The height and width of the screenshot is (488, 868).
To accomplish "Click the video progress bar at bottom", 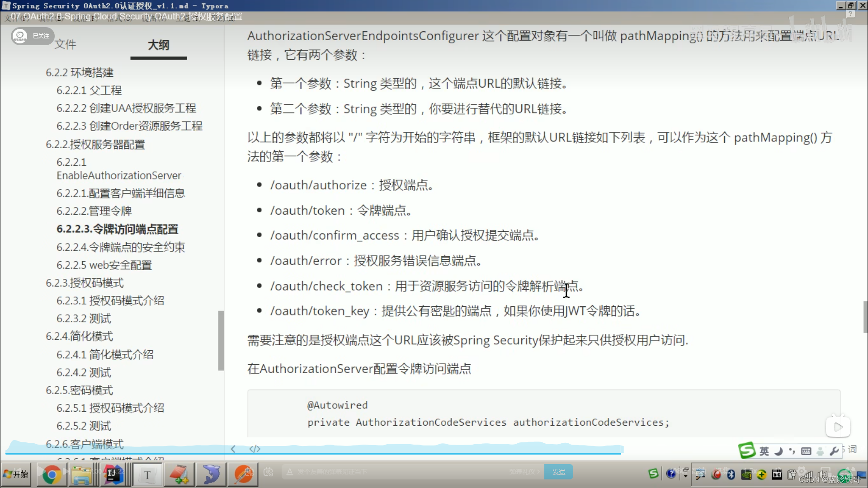I will coord(313,453).
